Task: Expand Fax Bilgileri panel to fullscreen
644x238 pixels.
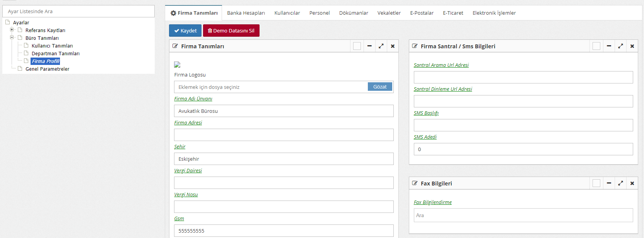Action: (x=620, y=183)
